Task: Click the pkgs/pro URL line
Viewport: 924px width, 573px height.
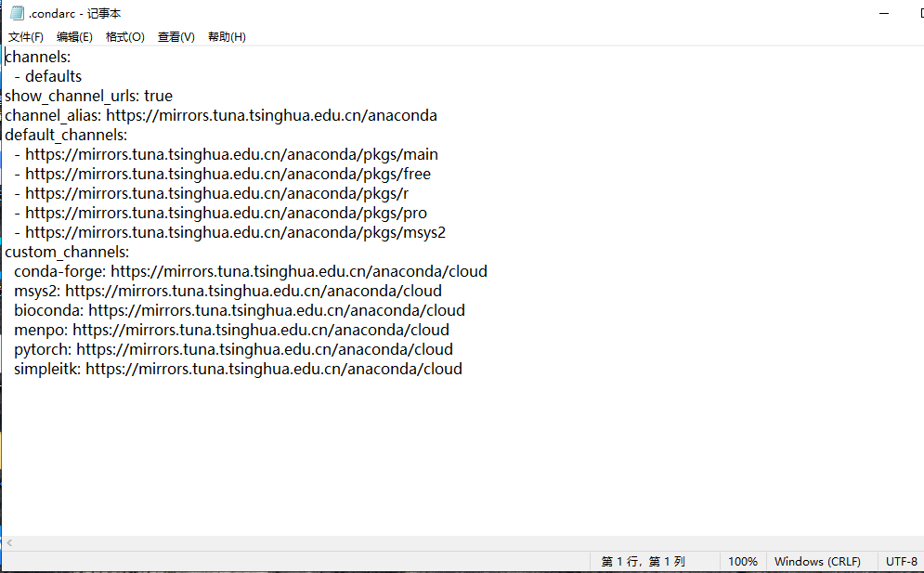Action: (x=221, y=213)
